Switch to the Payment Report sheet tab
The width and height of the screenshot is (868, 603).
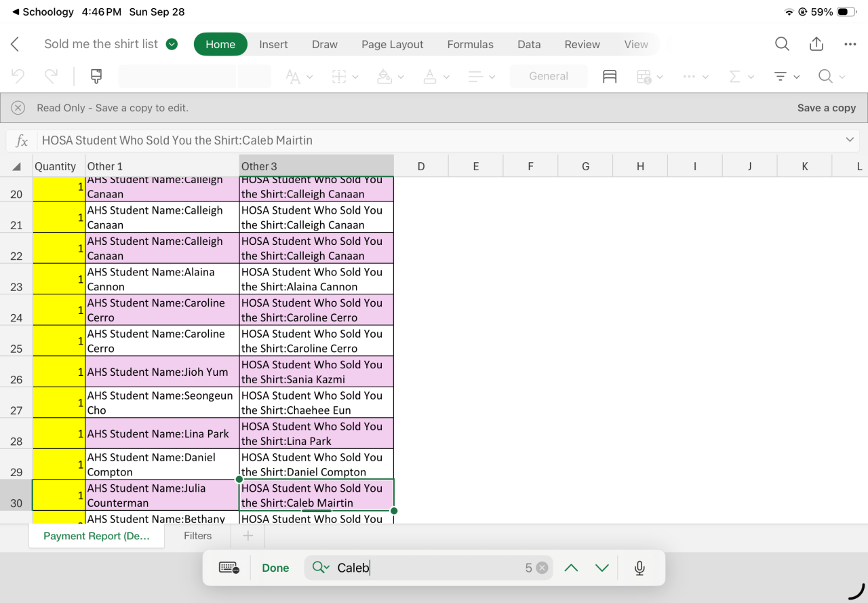pyautogui.click(x=96, y=536)
